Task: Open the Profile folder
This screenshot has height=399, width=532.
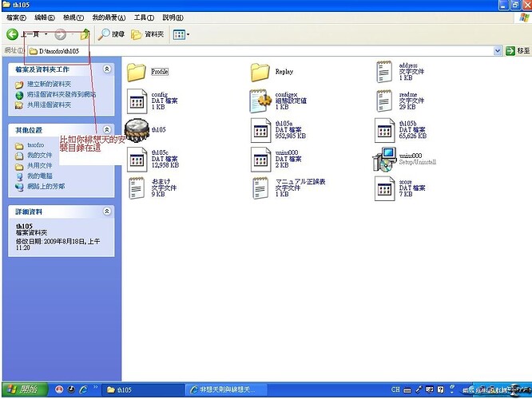Action: click(x=138, y=71)
